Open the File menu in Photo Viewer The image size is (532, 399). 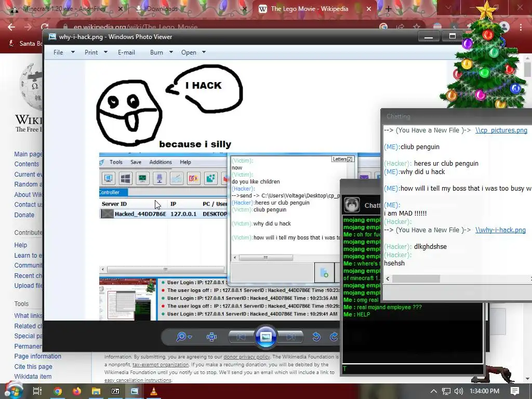coord(58,52)
